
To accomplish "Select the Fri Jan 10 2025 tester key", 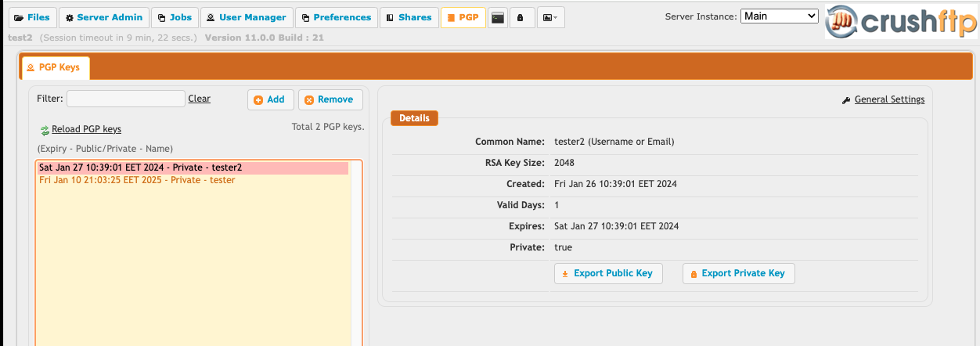I will [x=193, y=180].
